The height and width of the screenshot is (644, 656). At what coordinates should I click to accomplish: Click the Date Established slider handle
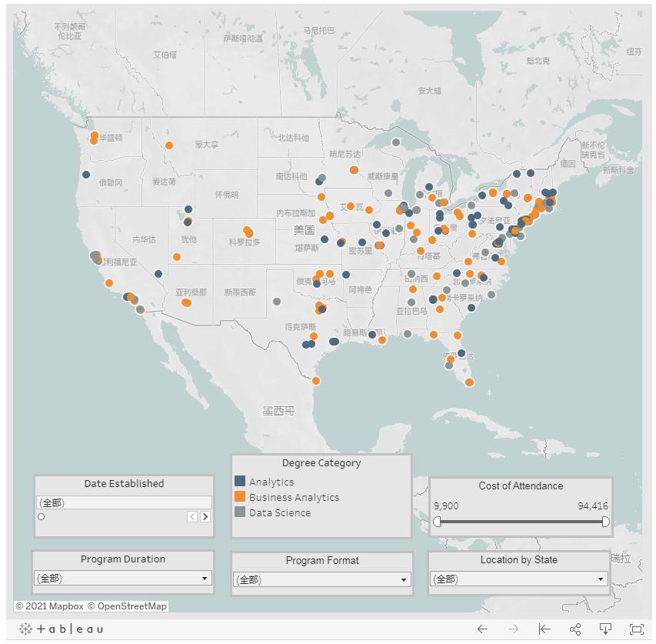(41, 517)
